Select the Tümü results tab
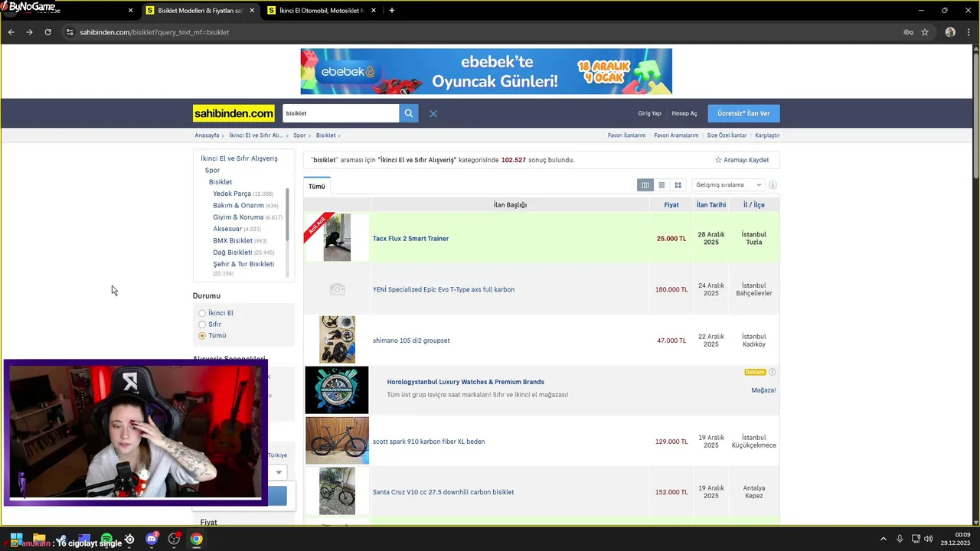 [x=317, y=187]
